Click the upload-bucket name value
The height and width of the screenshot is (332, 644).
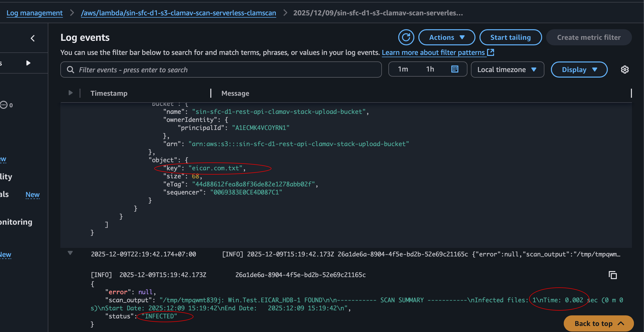279,112
